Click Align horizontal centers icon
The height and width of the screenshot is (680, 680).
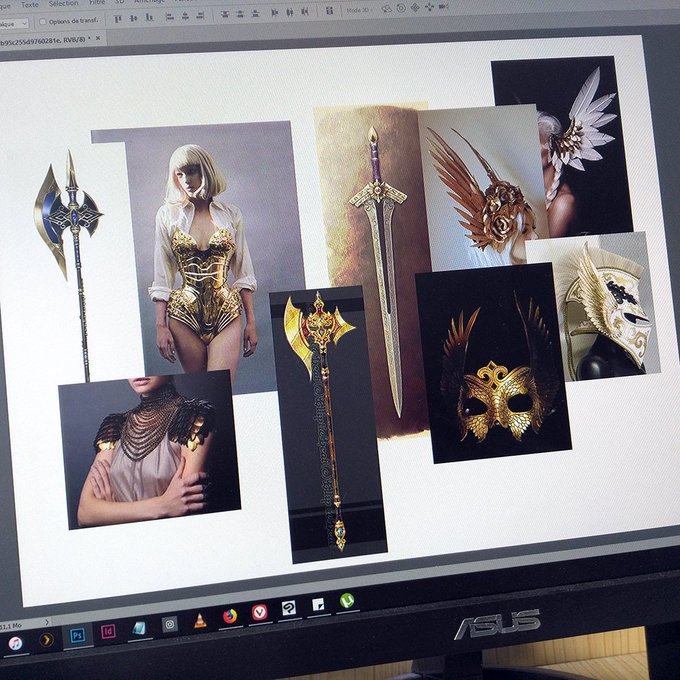click(185, 16)
